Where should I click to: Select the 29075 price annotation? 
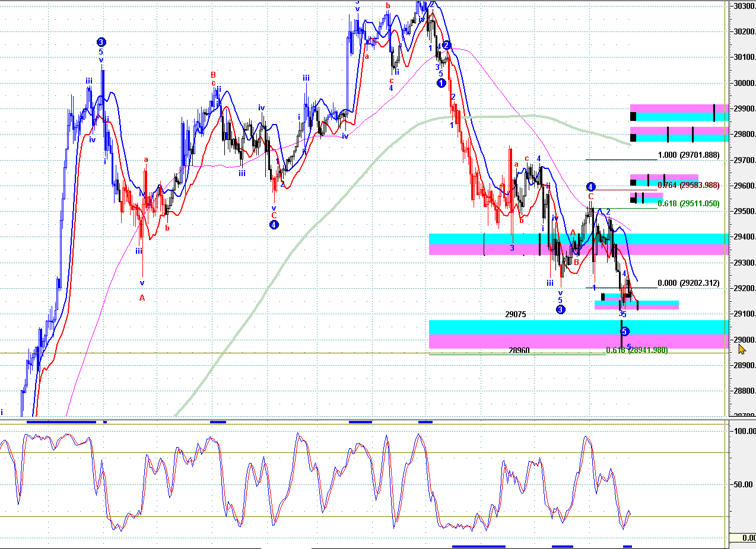pyautogui.click(x=515, y=314)
